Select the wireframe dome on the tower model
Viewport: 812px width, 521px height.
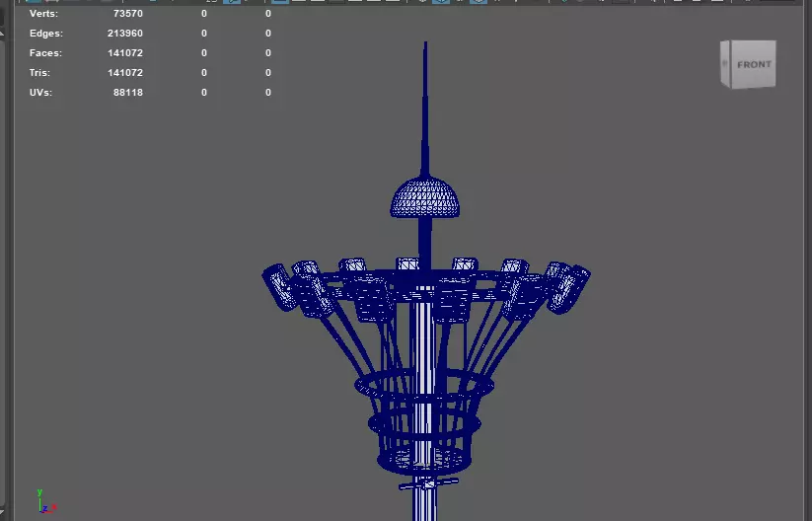(x=424, y=197)
